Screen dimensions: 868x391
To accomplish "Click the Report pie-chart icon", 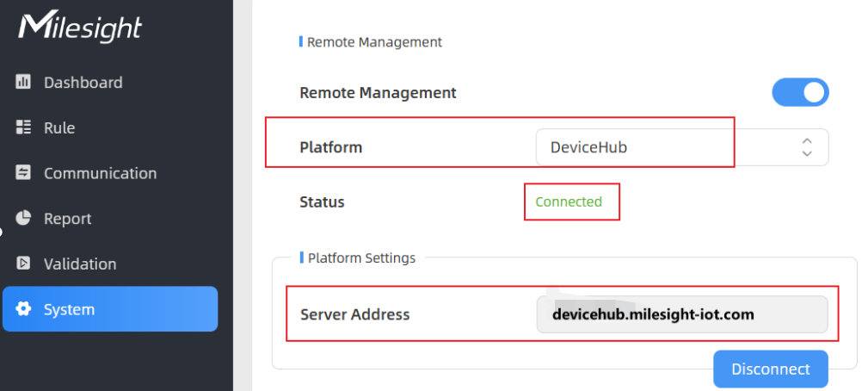I will [x=22, y=218].
